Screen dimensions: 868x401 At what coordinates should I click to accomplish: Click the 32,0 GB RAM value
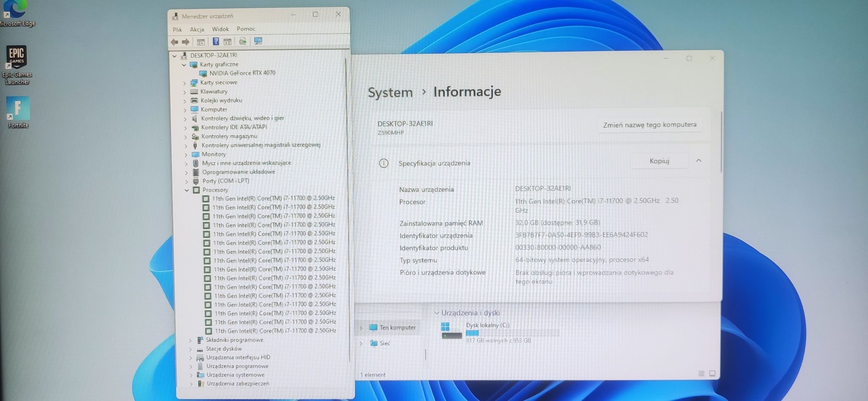click(x=557, y=222)
